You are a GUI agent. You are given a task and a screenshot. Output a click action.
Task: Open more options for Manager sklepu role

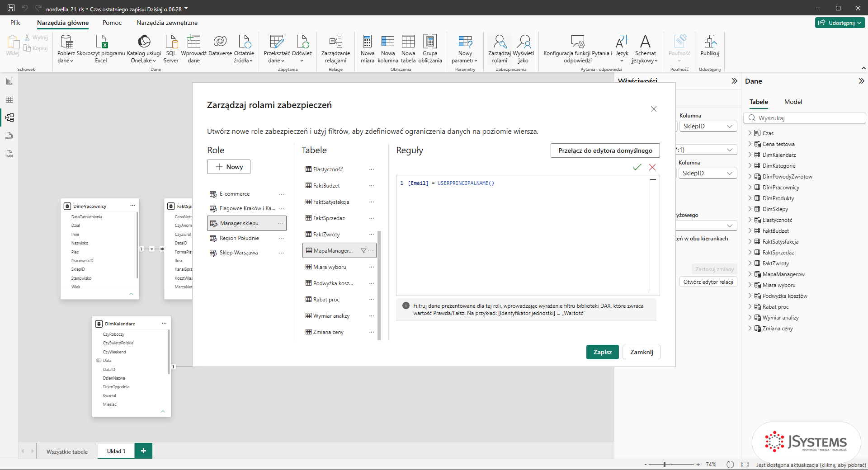pos(281,223)
